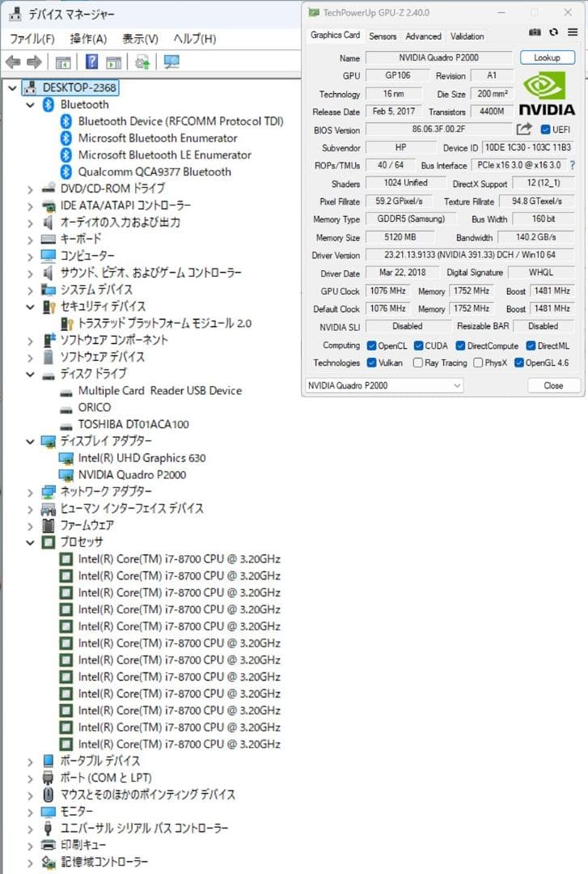Select the Trusted Platform Module 2.0 icon

click(67, 323)
